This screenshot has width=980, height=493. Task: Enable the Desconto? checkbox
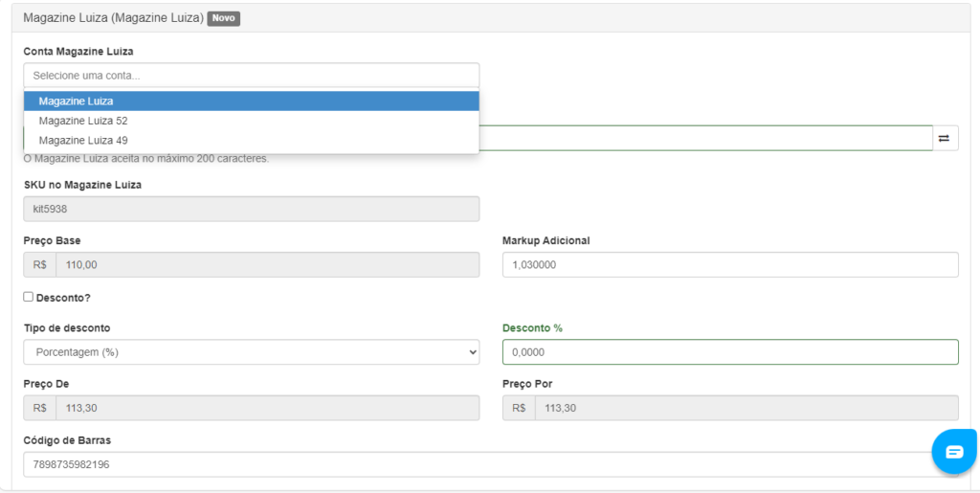(x=28, y=297)
